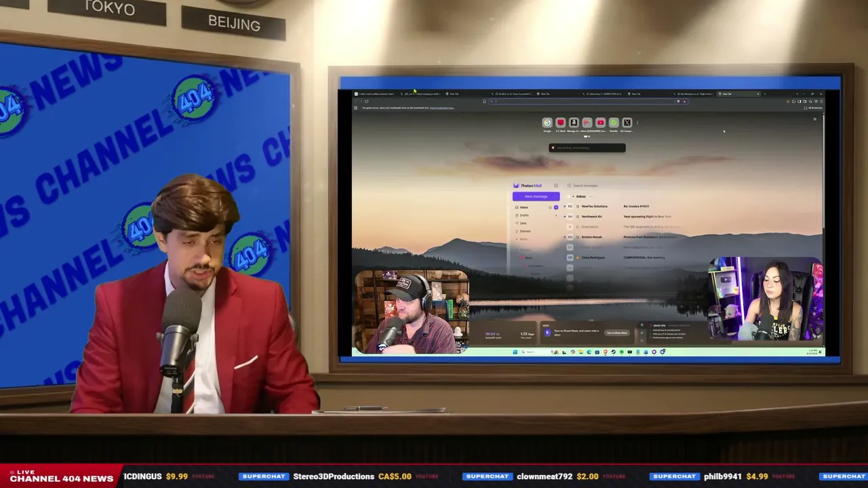The width and height of the screenshot is (868, 488).
Task: Launch Microsoft Edge from the taskbar
Action: [x=589, y=352]
